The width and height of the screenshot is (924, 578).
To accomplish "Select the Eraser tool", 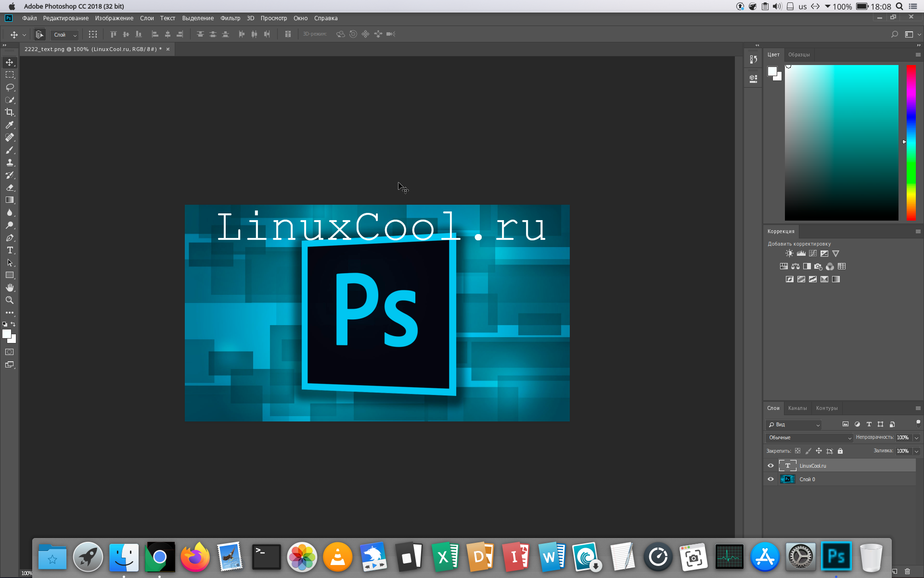I will pos(10,188).
